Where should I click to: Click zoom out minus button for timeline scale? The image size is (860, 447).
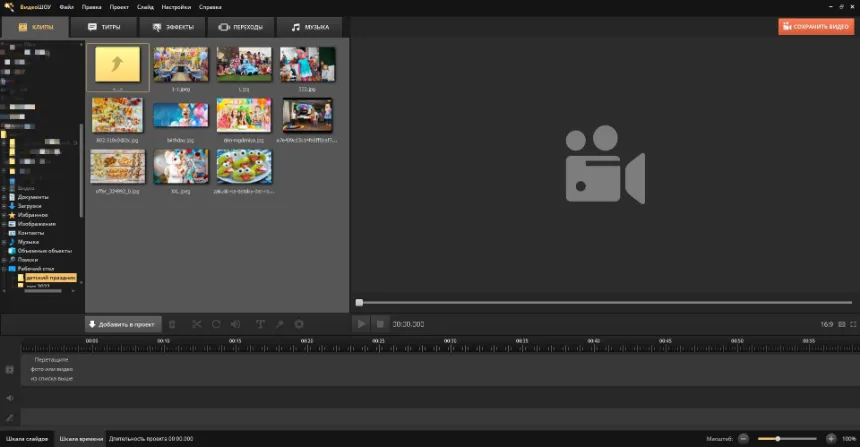point(743,438)
